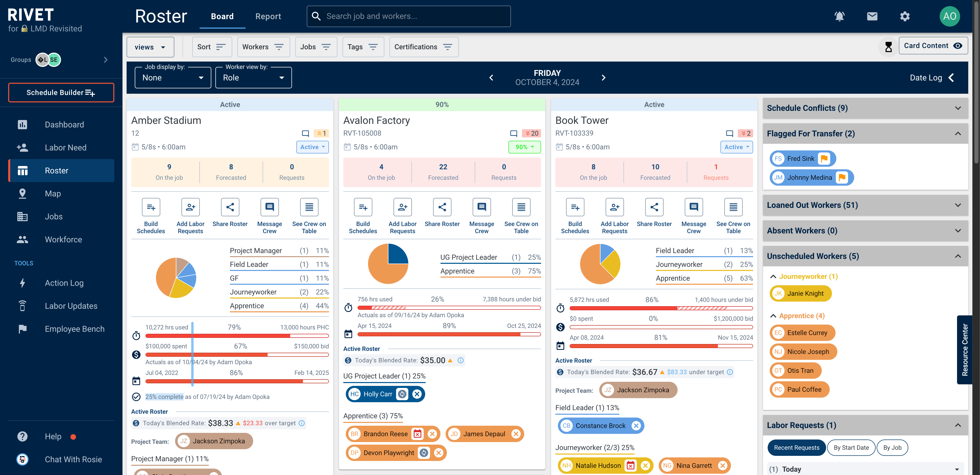The image size is (980, 475).
Task: Open Employee Bench tool
Action: [x=61, y=329]
